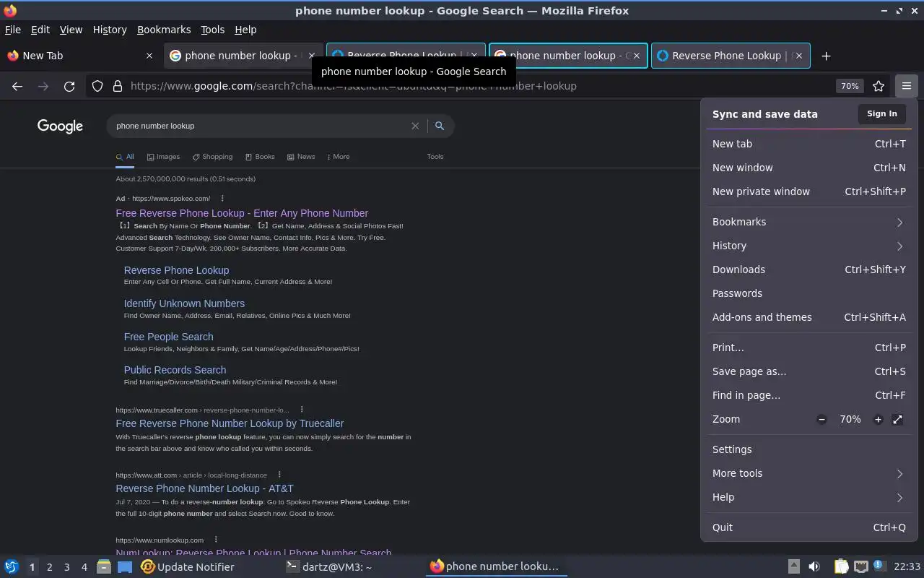Open Add-ons and themes

808,317
